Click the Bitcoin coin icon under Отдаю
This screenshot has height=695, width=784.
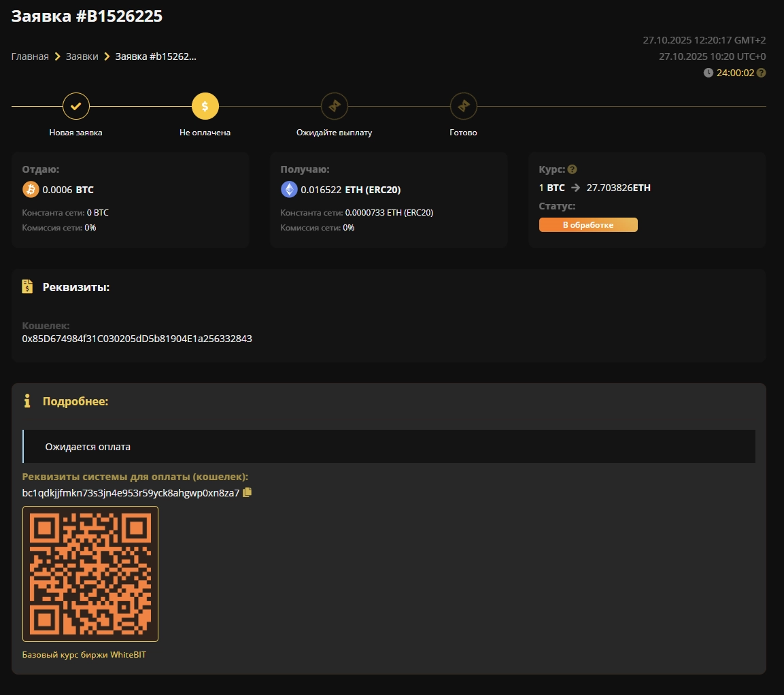click(x=31, y=190)
